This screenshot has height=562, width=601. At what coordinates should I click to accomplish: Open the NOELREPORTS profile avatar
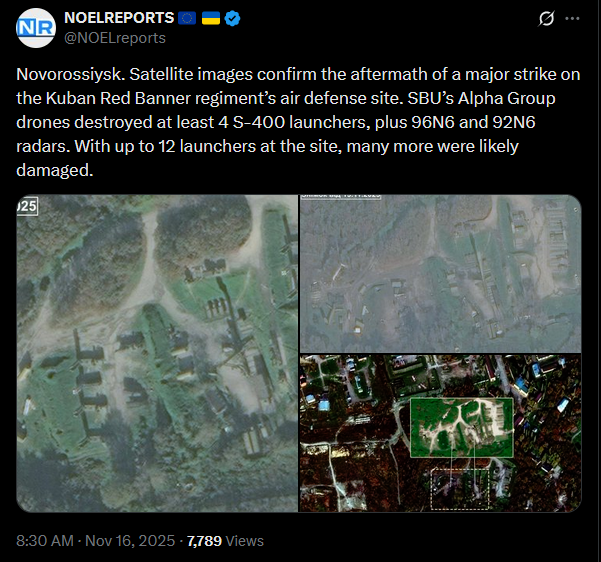(36, 28)
